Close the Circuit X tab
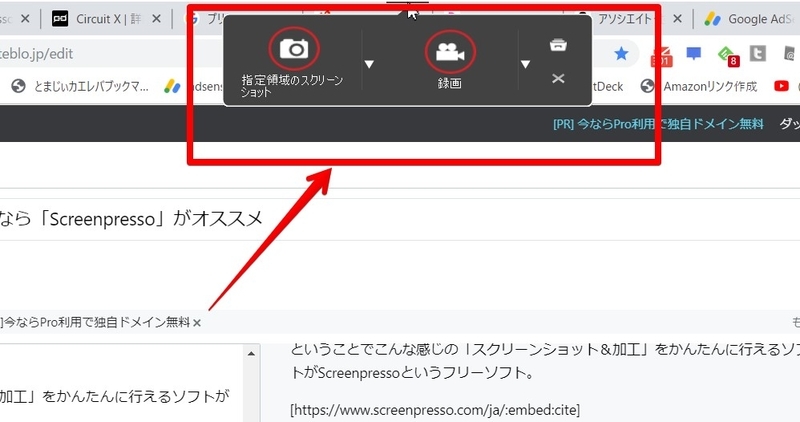The height and width of the screenshot is (422, 800). (157, 19)
